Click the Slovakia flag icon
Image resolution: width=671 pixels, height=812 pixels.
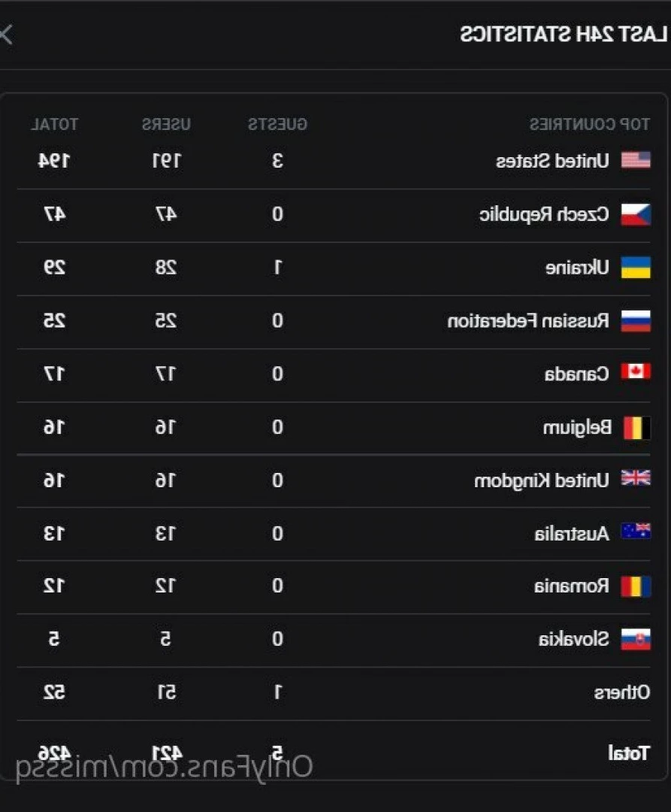635,640
